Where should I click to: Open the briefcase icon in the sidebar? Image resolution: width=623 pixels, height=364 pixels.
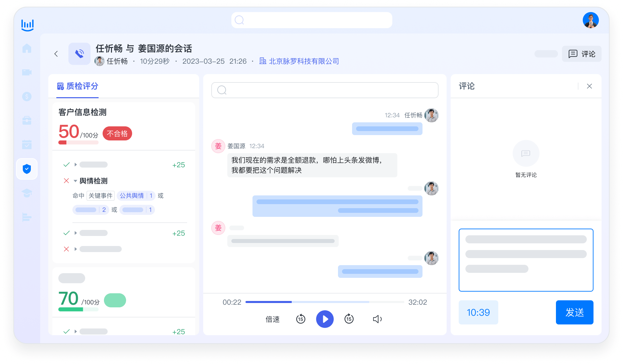coord(27,120)
